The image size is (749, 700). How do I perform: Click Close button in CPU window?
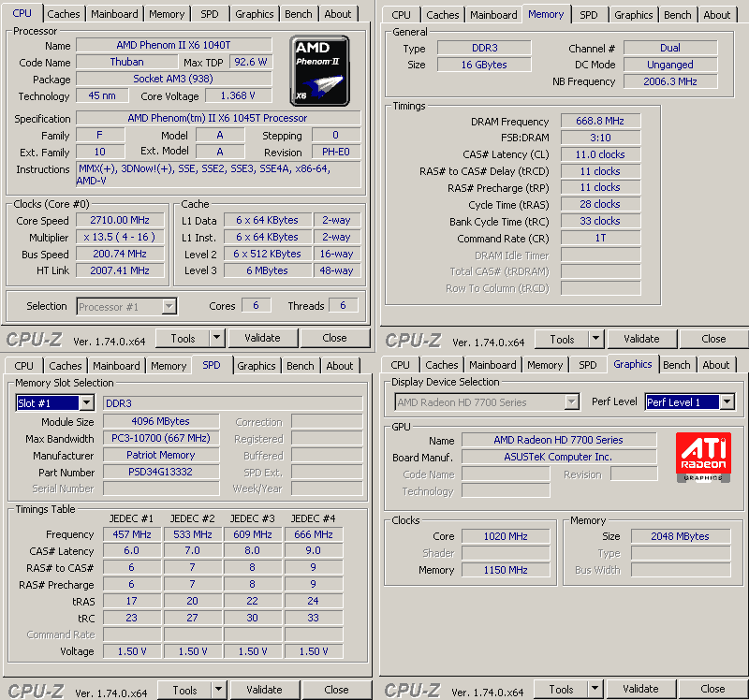coord(334,338)
